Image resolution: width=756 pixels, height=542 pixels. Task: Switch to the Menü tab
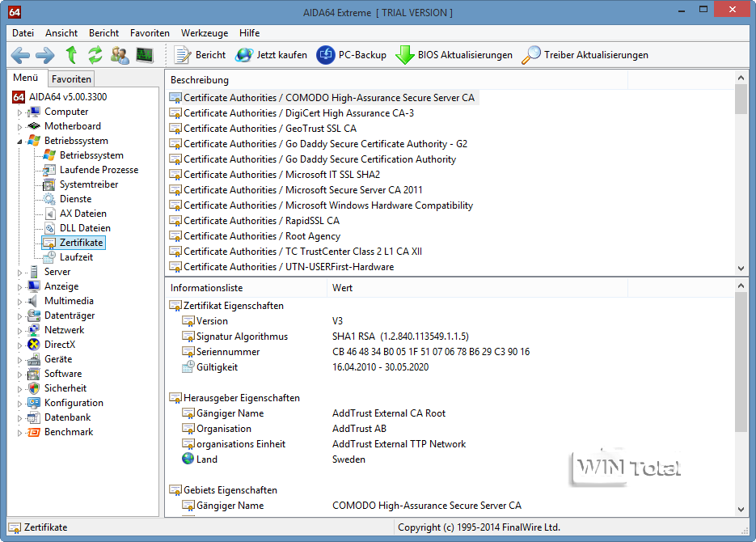(26, 78)
